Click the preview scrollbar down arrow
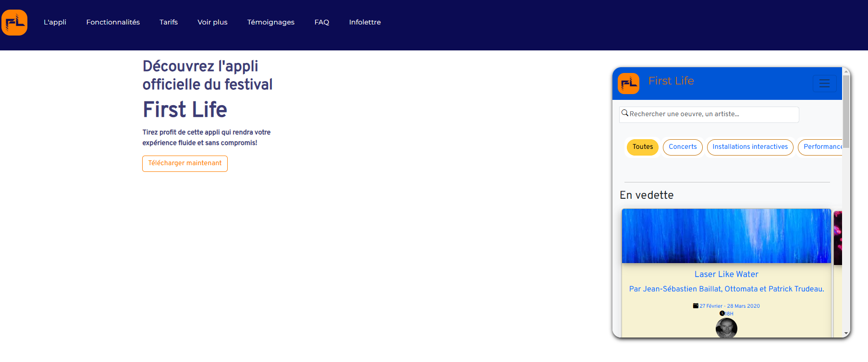 coord(846,333)
